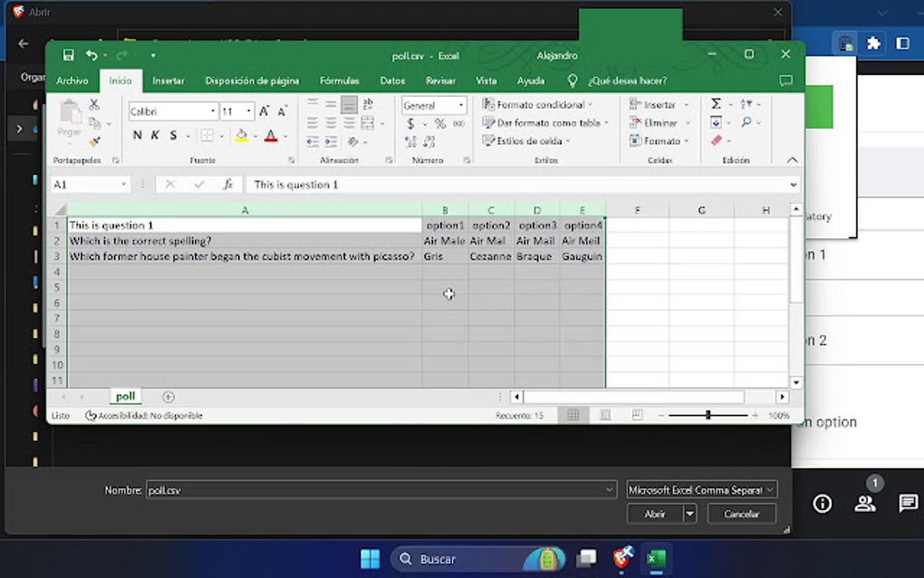Open Excel from the taskbar
Screen dimensions: 924x578
pos(656,559)
